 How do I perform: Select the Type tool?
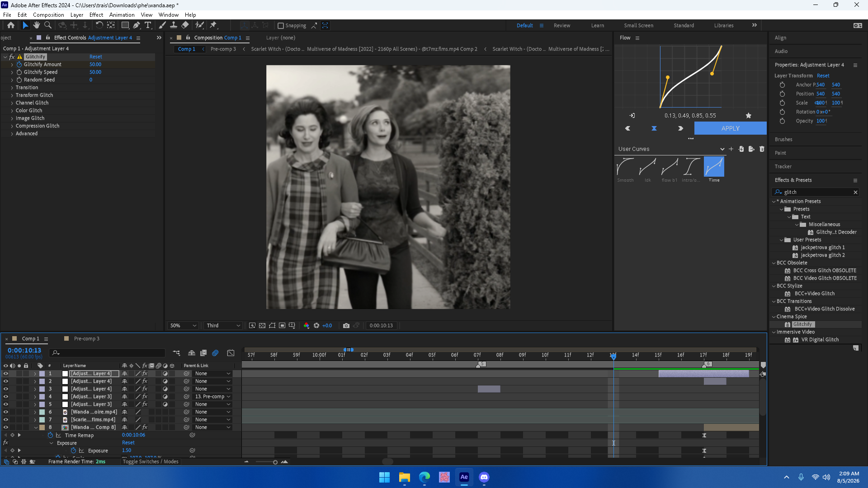pyautogui.click(x=148, y=25)
